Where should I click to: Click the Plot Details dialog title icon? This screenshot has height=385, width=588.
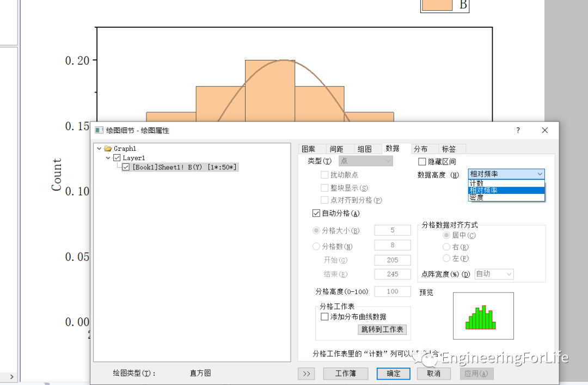pyautogui.click(x=99, y=130)
